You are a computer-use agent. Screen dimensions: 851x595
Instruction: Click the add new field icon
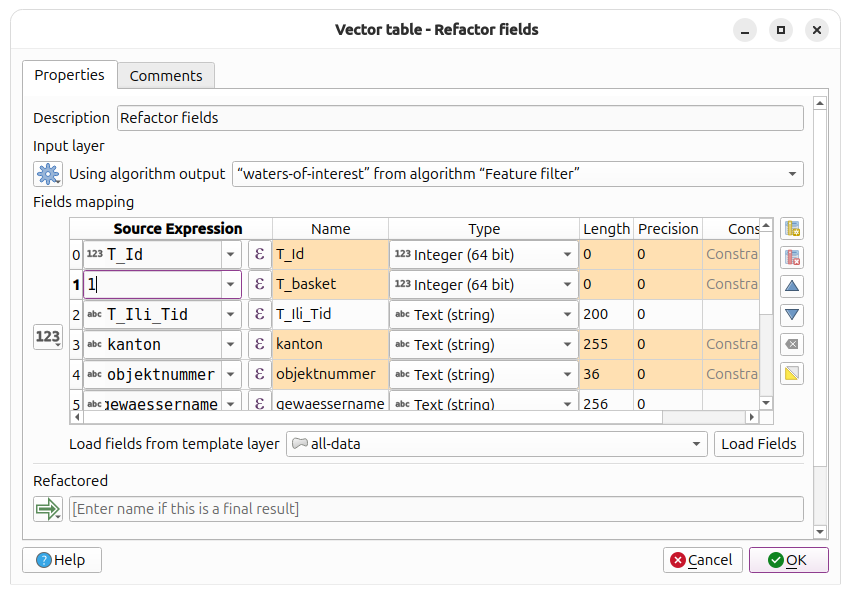click(792, 229)
